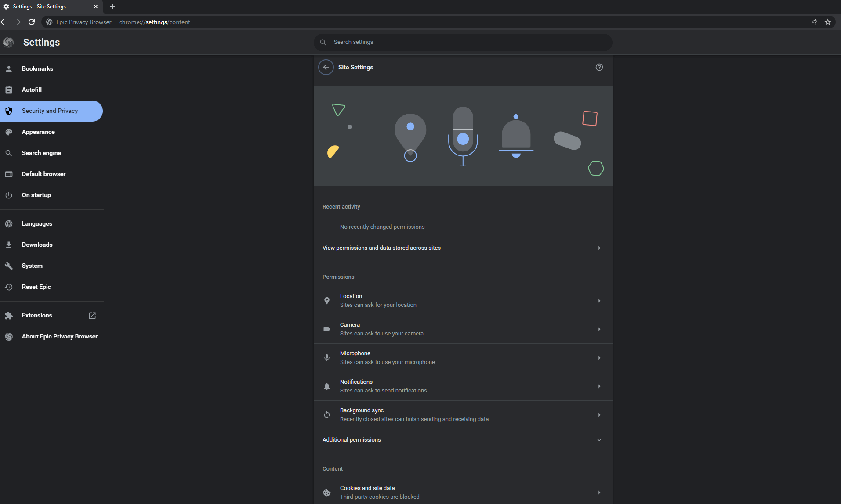This screenshot has height=504, width=841.
Task: Click the Epic logo beside Settings heading
Action: click(x=9, y=42)
